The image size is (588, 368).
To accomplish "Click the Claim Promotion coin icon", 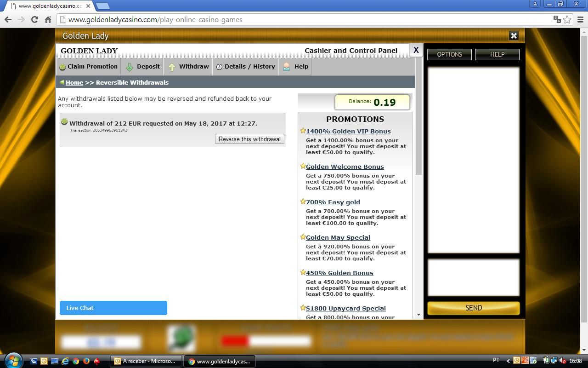I will pyautogui.click(x=62, y=67).
